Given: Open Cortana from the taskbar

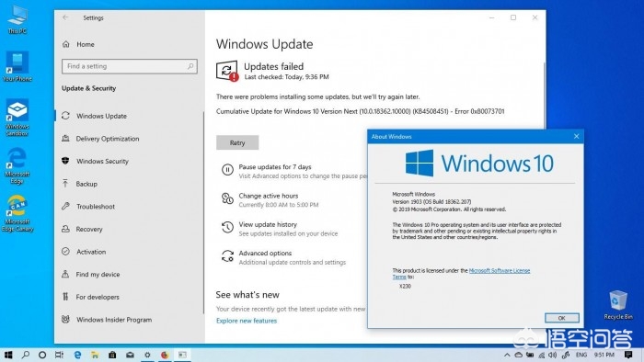Looking at the screenshot, I should (x=42, y=355).
